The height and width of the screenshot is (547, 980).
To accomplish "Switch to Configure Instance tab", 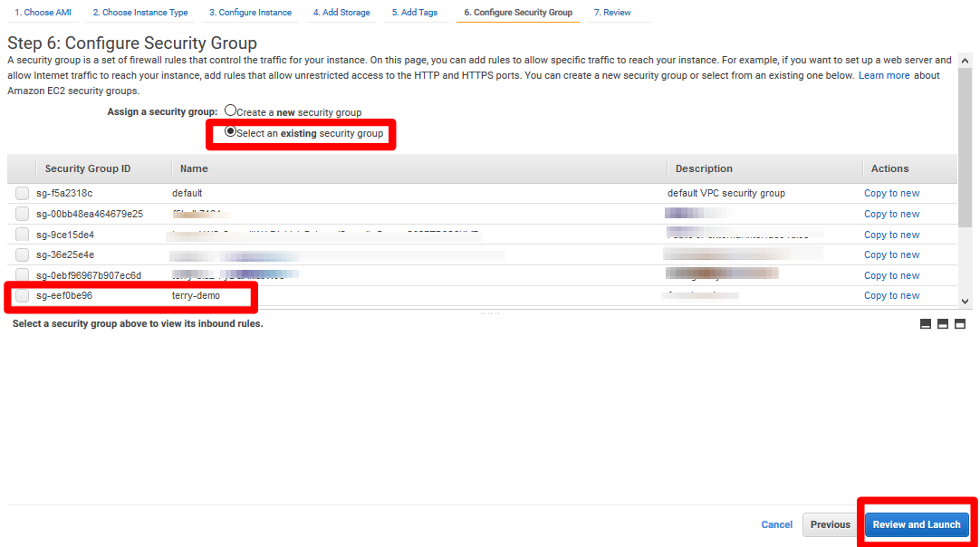I will (250, 13).
